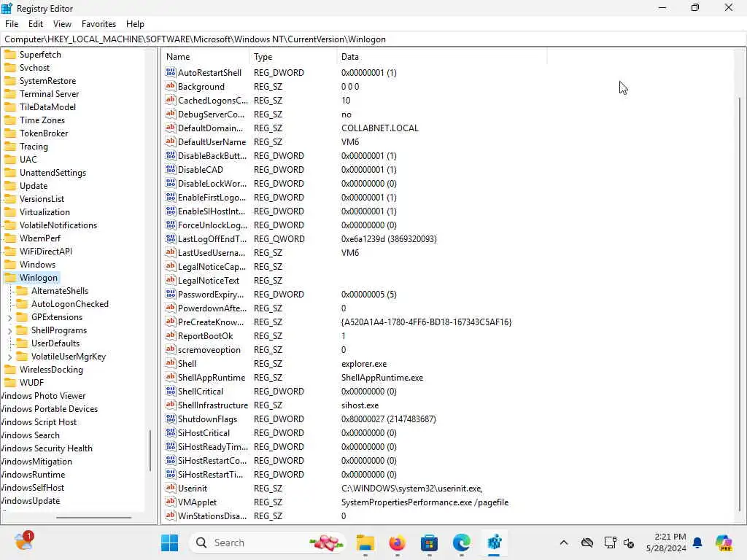The image size is (747, 560).
Task: Select the ShutdownFlags DWORD icon
Action: point(171,419)
